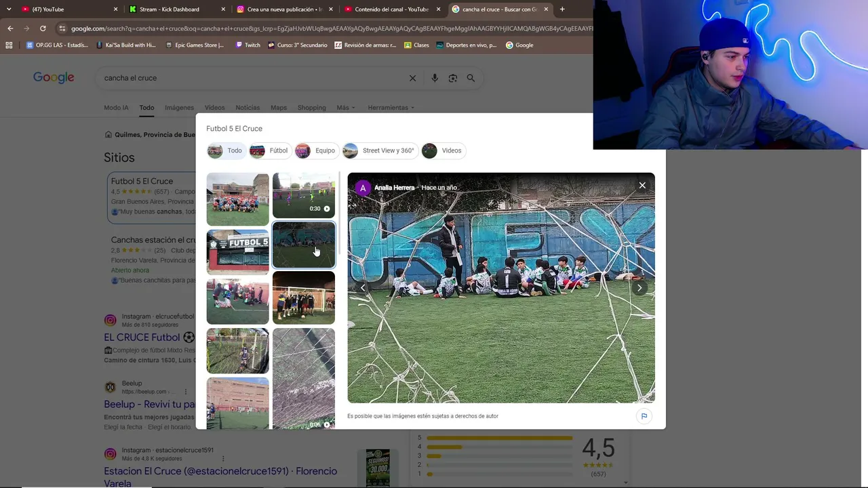Close the photo viewer popup

point(642,185)
